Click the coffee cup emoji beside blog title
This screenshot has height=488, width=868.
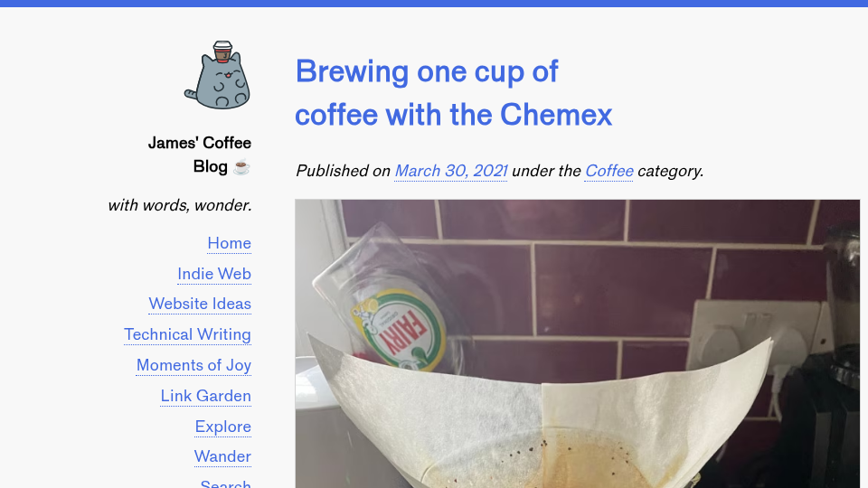(241, 166)
